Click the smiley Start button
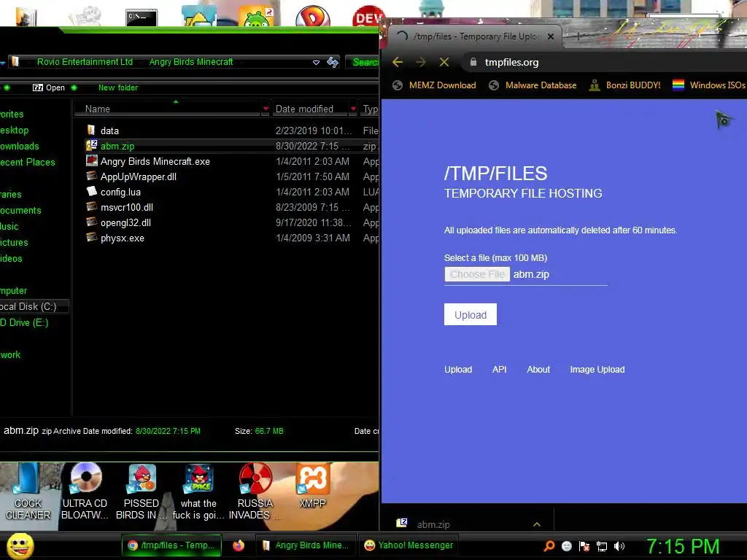 20,545
